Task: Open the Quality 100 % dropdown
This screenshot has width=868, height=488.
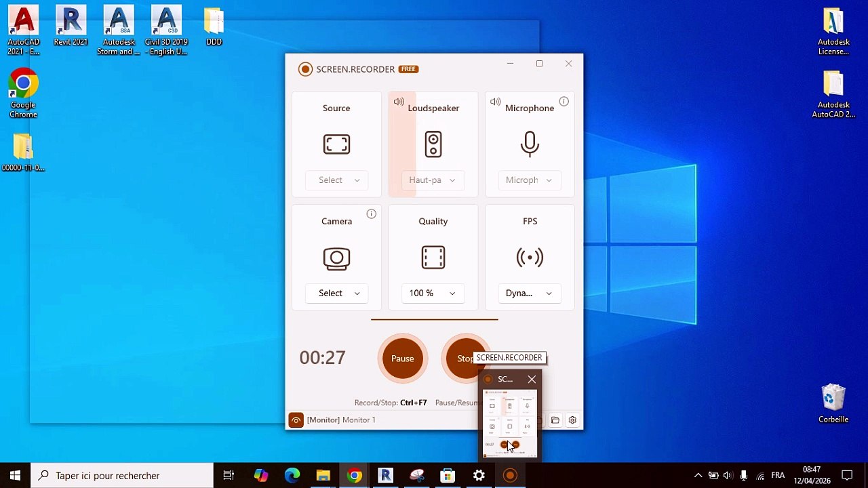Action: [433, 293]
